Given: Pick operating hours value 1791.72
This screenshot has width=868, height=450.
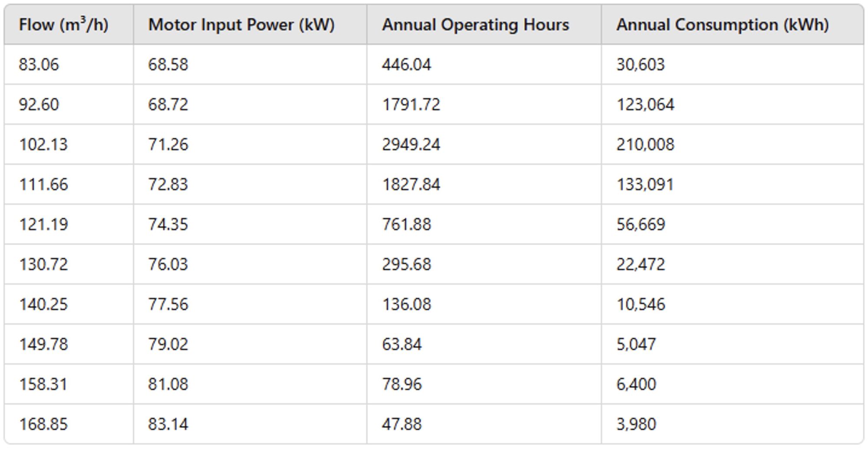Looking at the screenshot, I should (411, 105).
